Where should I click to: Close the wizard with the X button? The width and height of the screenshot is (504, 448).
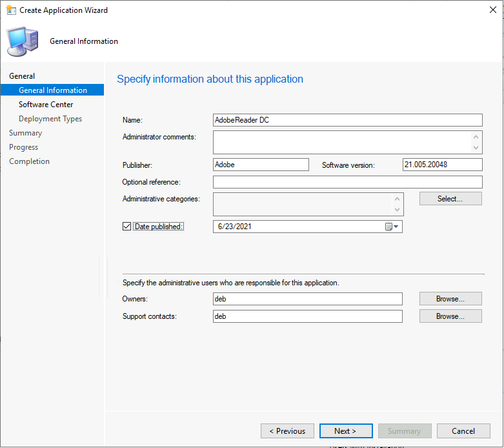tap(493, 10)
